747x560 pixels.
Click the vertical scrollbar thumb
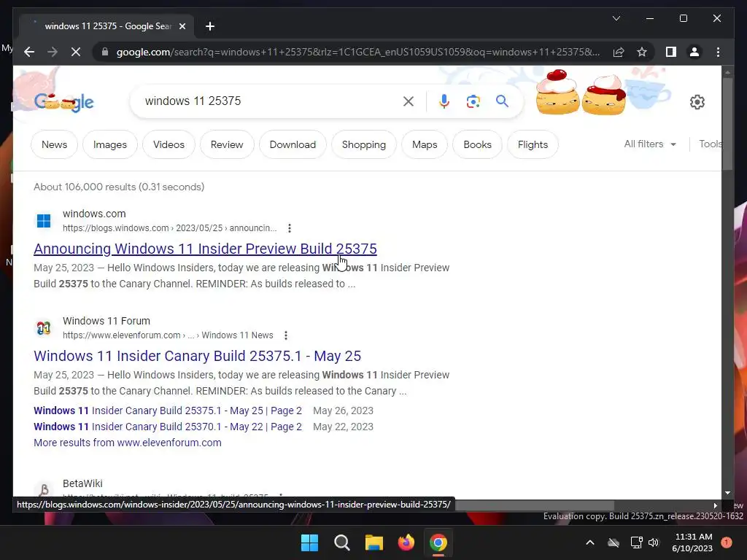pyautogui.click(x=727, y=123)
